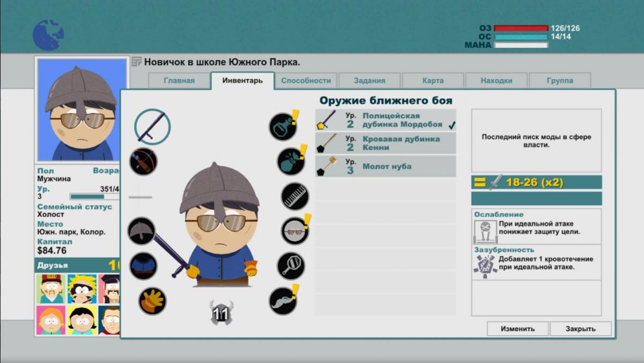Open the potion consumables slot
Image resolution: width=644 pixels, height=363 pixels.
pyautogui.click(x=283, y=127)
